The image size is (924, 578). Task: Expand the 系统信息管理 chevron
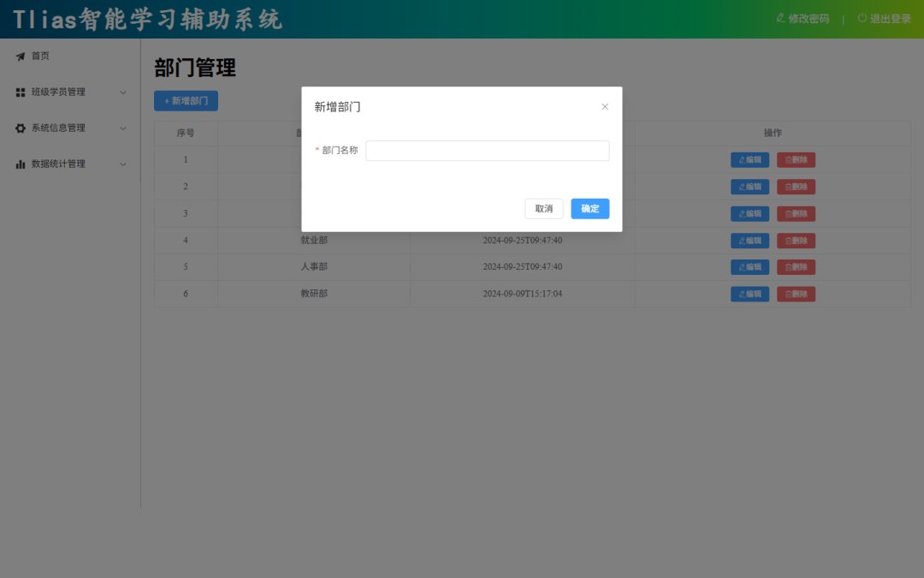[x=123, y=128]
